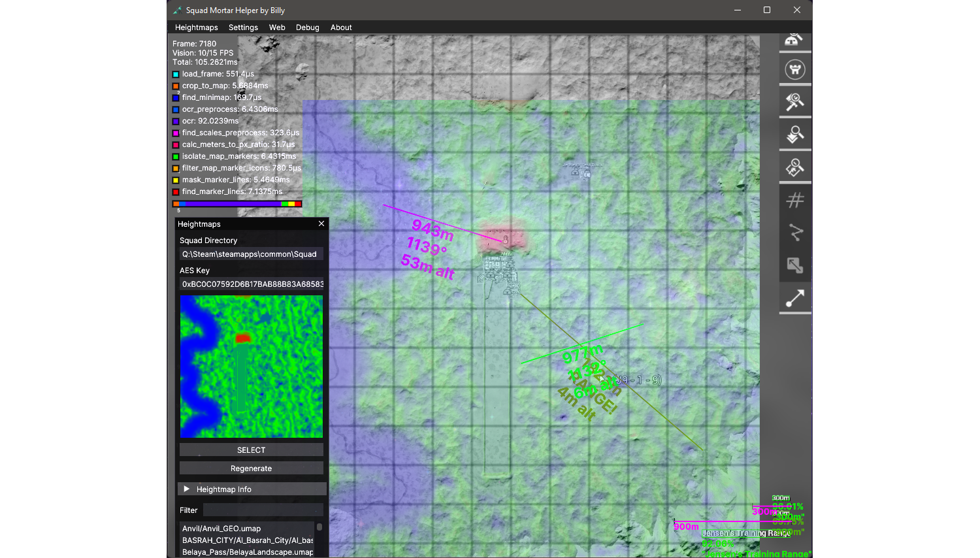Select the connected nodes path icon

pos(795,233)
